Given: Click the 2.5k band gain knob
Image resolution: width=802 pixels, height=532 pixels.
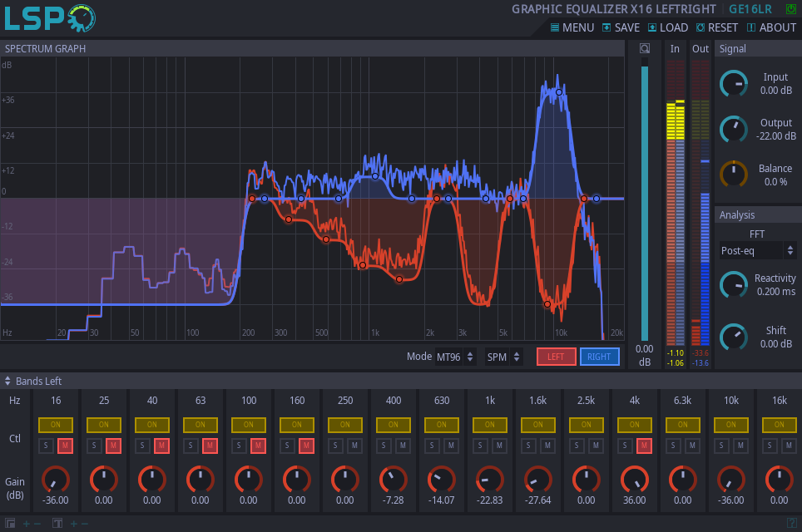Looking at the screenshot, I should 587,480.
